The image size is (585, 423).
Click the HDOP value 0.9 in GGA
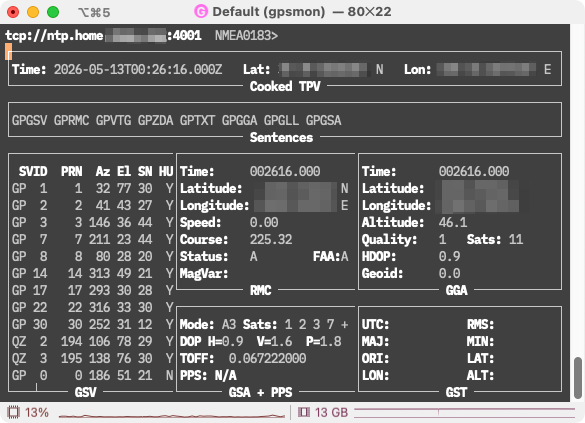(449, 256)
